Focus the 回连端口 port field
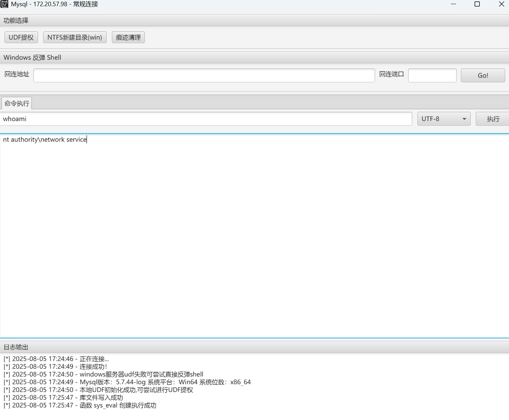 (432, 75)
